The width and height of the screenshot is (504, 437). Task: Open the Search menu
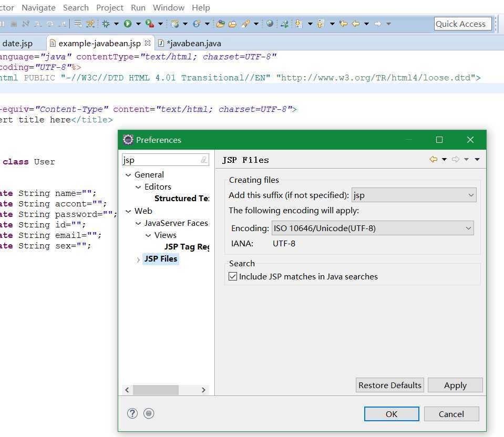tap(76, 7)
